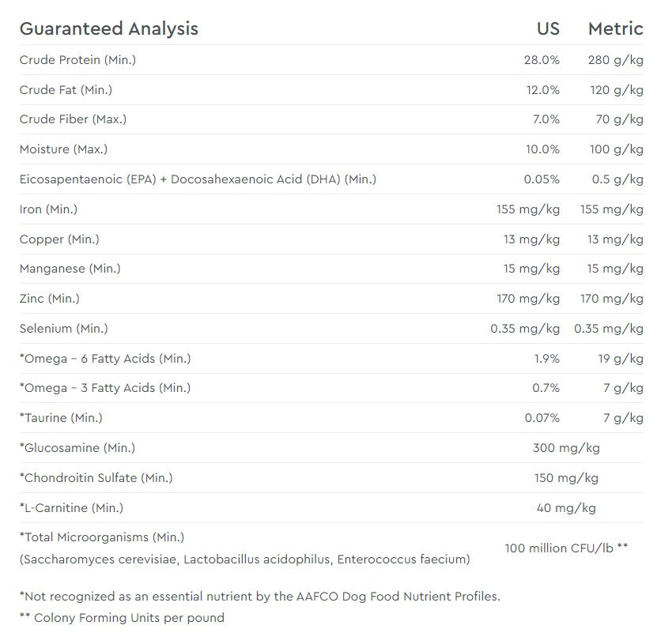Click the Copper (Min.) label
Screen dimensions: 661x644
pyautogui.click(x=59, y=239)
